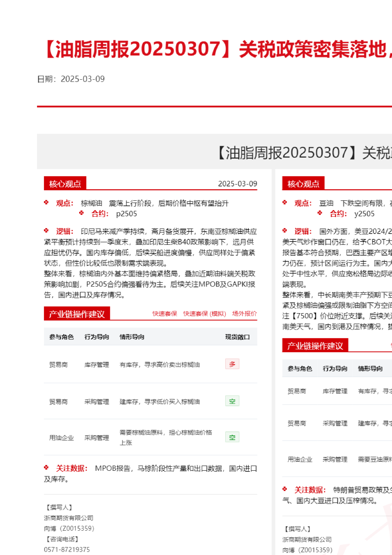Click the 快速套保 link
This screenshot has width=392, height=555.
[x=165, y=314]
